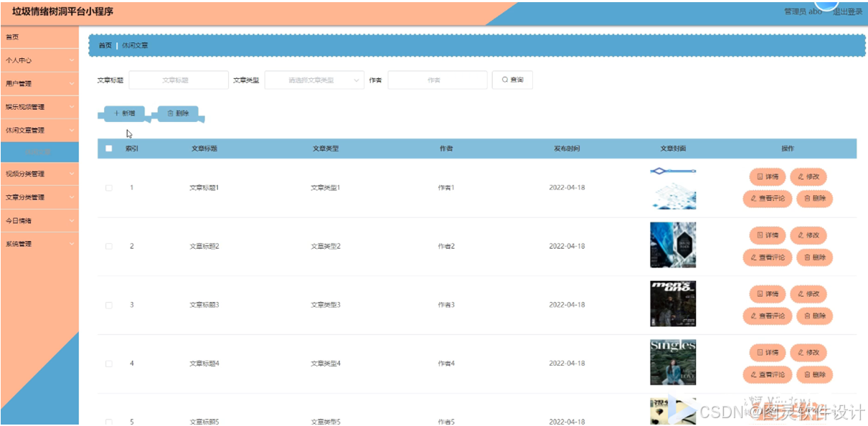
Task: Click 查看评论 for 文章标题4
Action: [x=767, y=374]
